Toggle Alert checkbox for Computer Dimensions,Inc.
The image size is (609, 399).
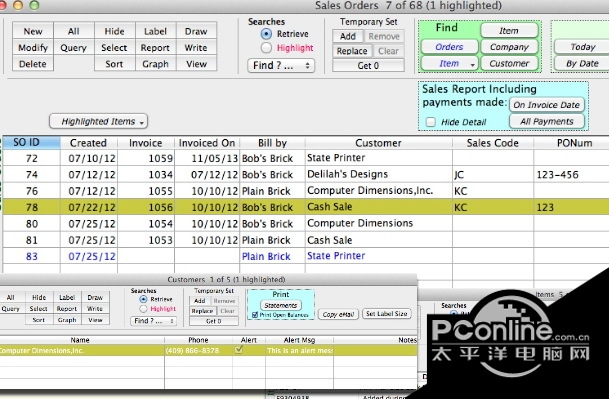[239, 350]
